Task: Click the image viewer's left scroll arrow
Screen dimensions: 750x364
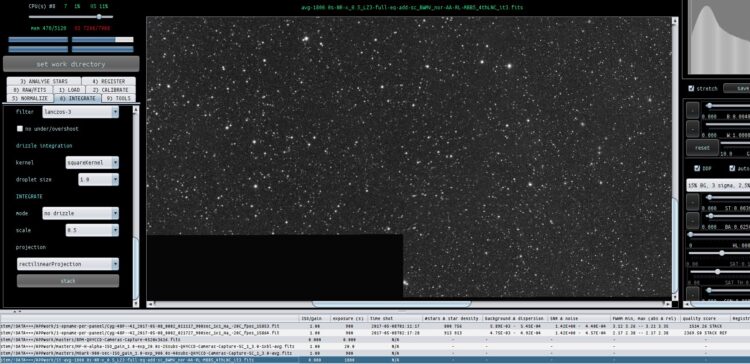Action: (150, 304)
